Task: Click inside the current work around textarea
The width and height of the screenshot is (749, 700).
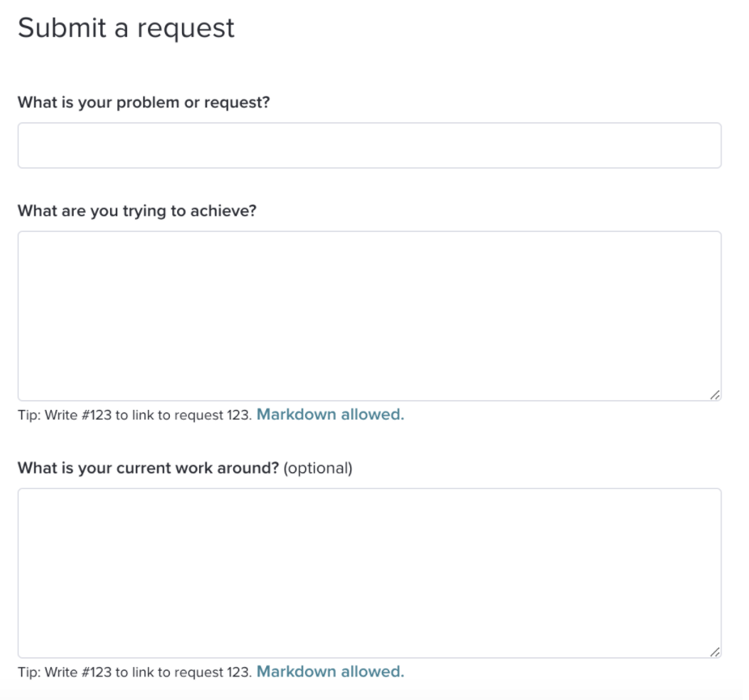Action: [370, 573]
